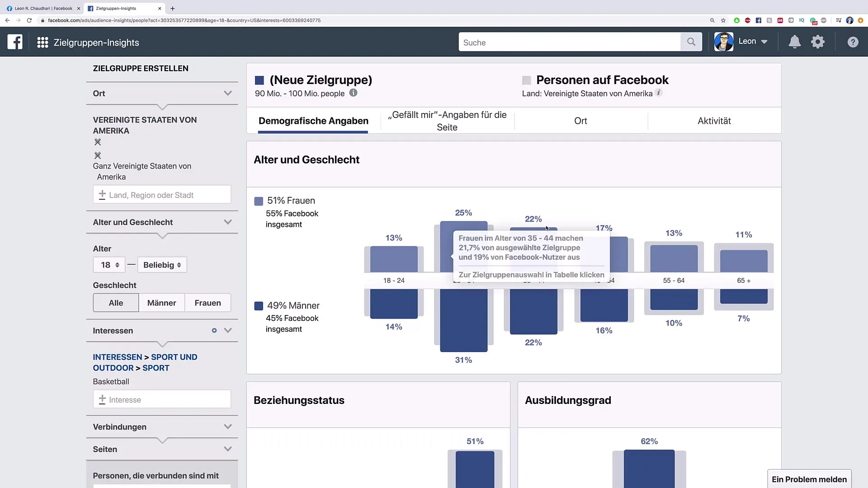
Task: Click the IQ extension icon
Action: [x=802, y=20]
